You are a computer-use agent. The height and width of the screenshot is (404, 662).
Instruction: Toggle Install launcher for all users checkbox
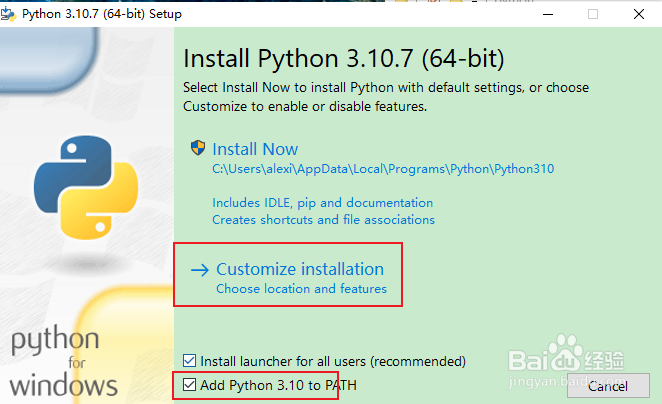[x=190, y=361]
